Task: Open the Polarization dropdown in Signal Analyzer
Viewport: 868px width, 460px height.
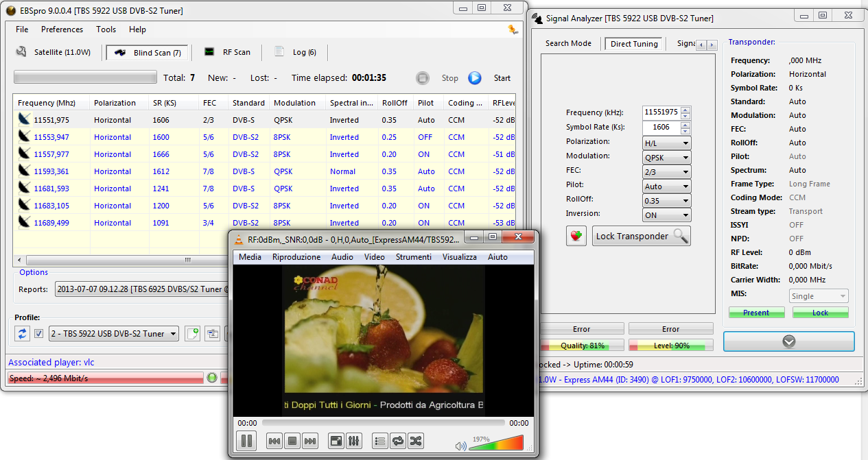Action: click(x=666, y=143)
